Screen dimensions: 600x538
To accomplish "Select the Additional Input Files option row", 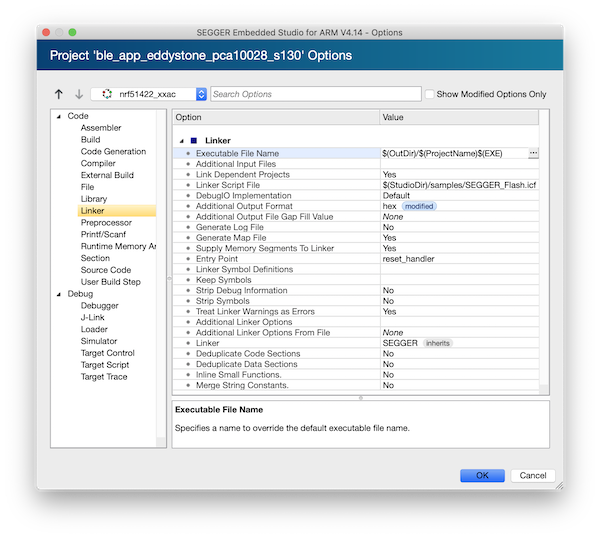I will [x=356, y=164].
